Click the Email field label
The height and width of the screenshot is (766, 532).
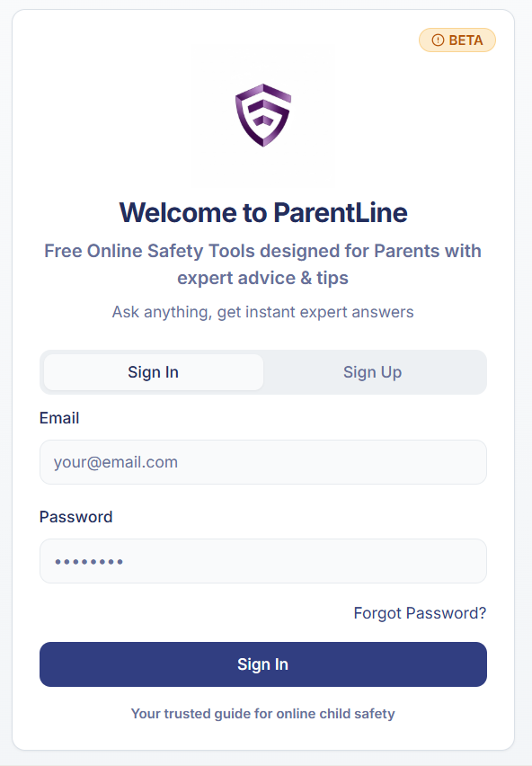(x=59, y=418)
